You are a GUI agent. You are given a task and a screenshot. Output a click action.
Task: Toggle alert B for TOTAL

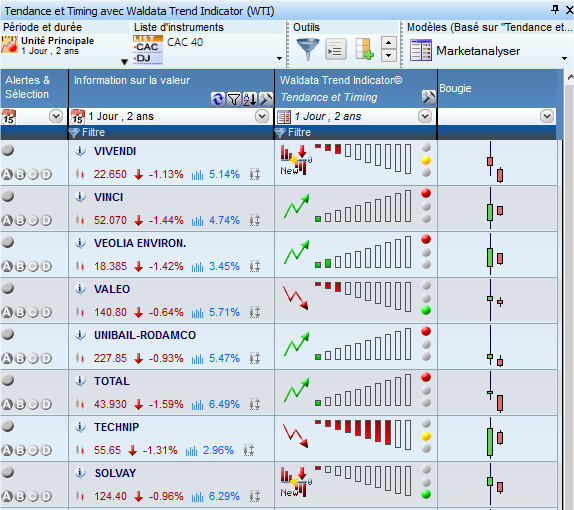point(20,404)
